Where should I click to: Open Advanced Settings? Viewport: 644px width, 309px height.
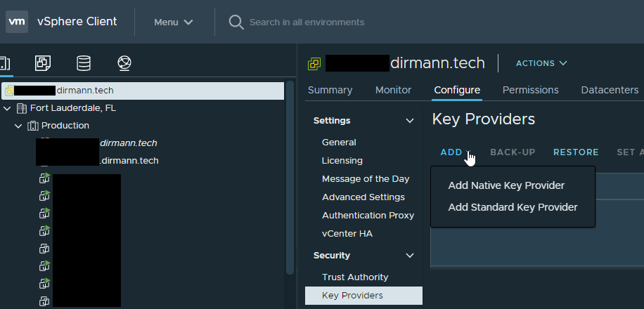[363, 197]
